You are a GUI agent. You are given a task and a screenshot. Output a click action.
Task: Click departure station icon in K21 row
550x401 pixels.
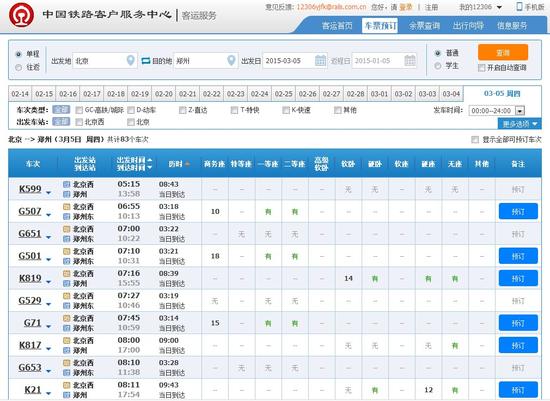[67, 385]
